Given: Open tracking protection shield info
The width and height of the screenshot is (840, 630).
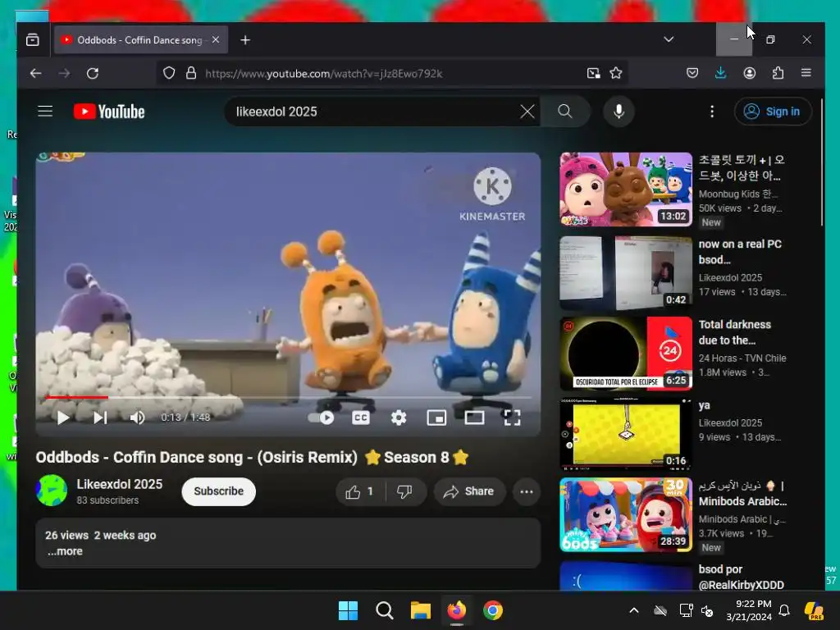Looking at the screenshot, I should pos(169,73).
